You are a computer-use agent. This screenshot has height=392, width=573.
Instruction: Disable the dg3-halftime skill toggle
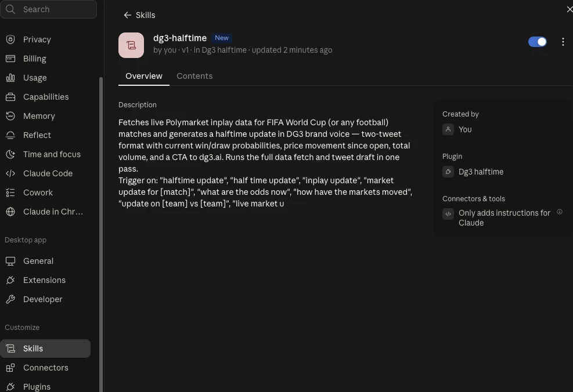(538, 42)
